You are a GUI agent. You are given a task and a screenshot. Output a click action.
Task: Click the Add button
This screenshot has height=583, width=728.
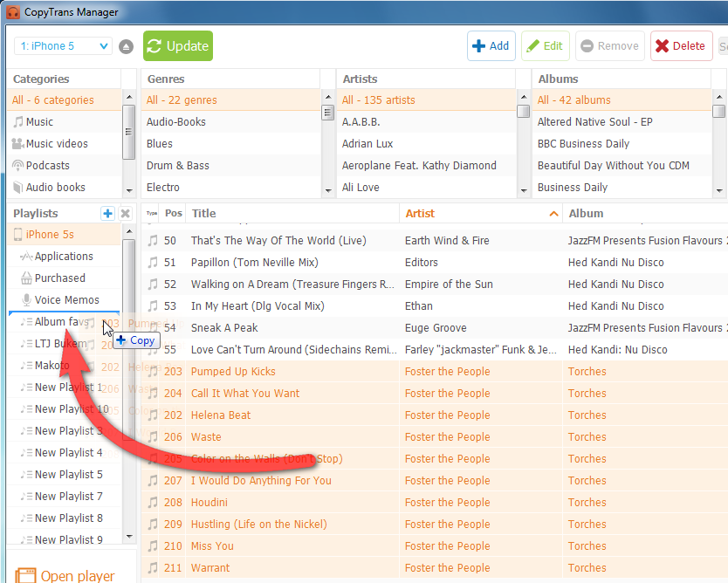491,46
